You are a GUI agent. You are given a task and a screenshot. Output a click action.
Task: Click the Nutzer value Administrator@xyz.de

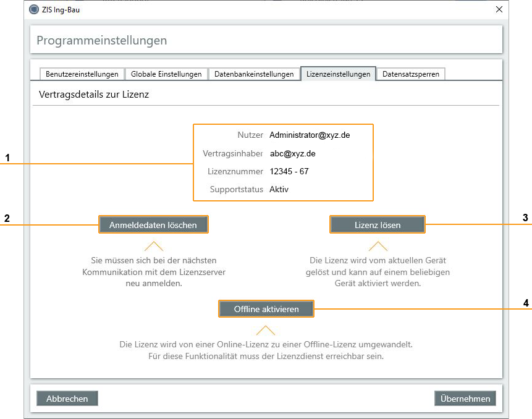click(310, 135)
